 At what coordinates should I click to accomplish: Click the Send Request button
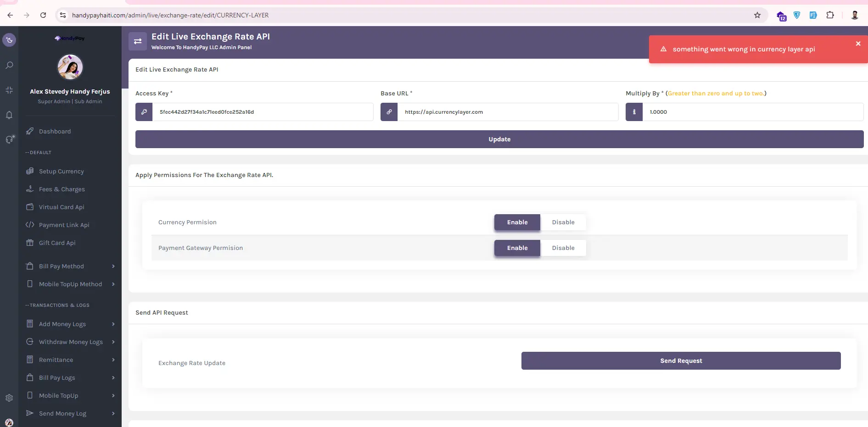click(x=681, y=361)
